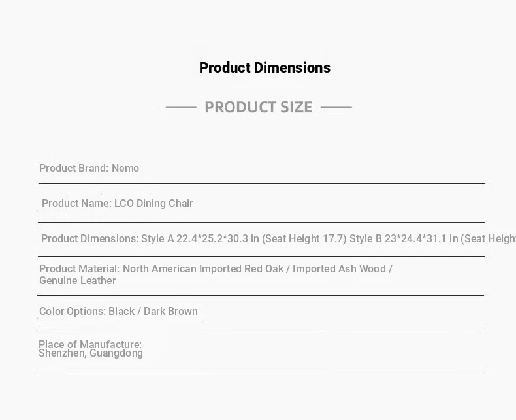The height and width of the screenshot is (420, 516).
Task: Click the "(Seat Height 17.7)" text
Action: (304, 239)
